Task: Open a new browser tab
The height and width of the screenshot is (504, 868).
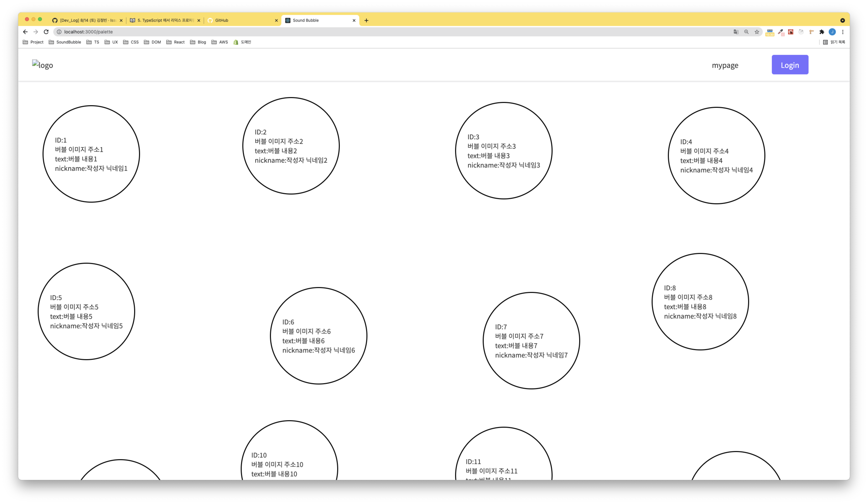Action: (x=366, y=20)
